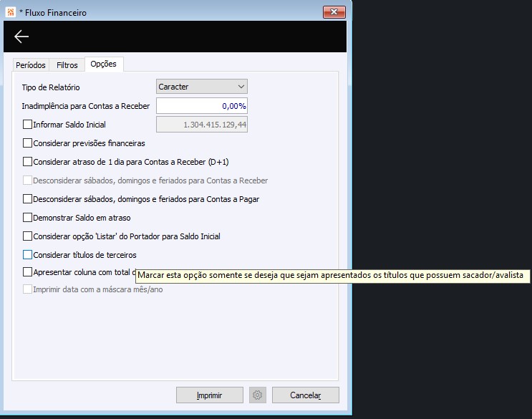Toggle Apresentar coluna com total checkbox

click(27, 271)
